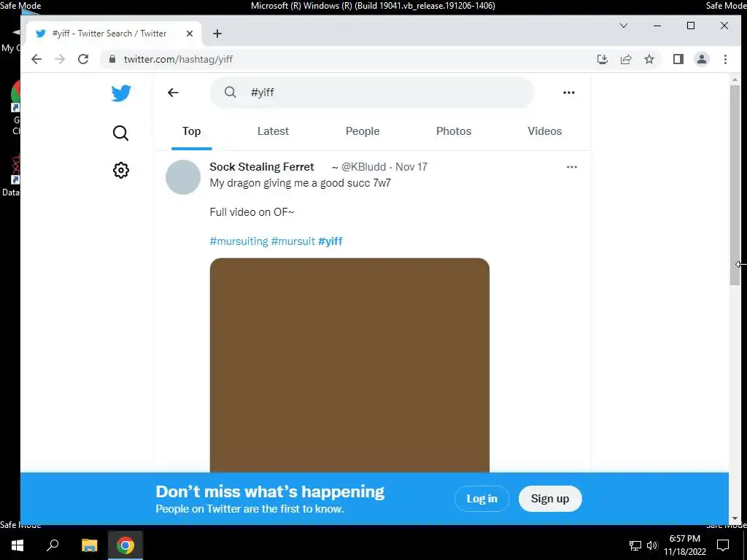Open Windows taskbar search
Screen dimensions: 747x560
tap(53, 545)
